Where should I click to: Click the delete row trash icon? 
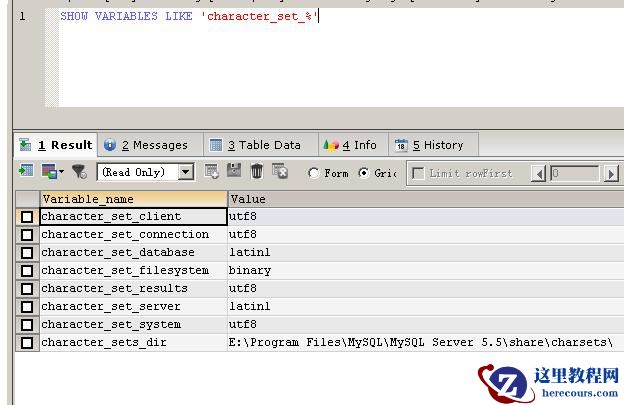coord(257,171)
